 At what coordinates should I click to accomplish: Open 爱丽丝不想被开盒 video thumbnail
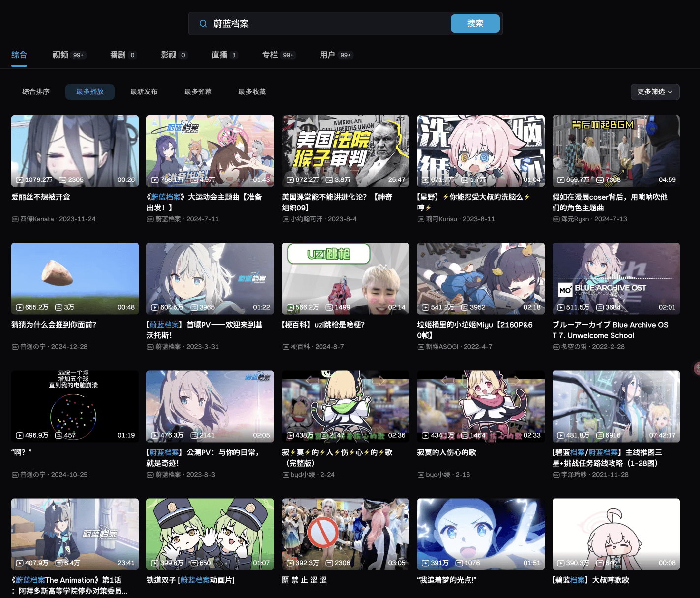point(75,150)
